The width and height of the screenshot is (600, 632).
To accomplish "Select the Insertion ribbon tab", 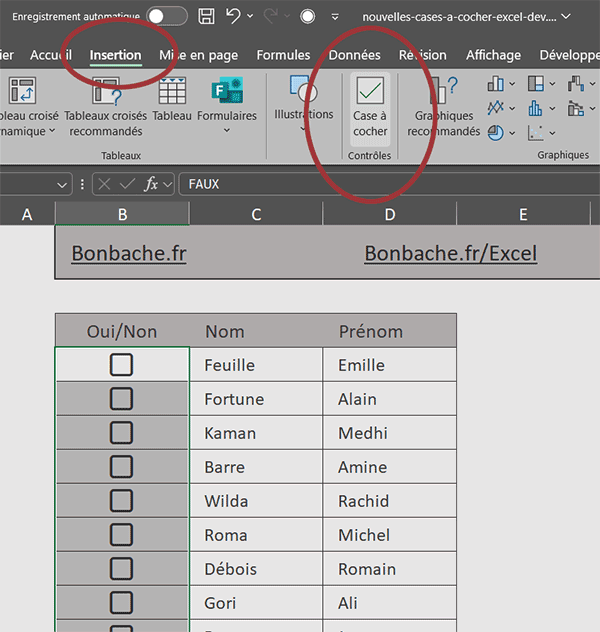I will (x=115, y=55).
